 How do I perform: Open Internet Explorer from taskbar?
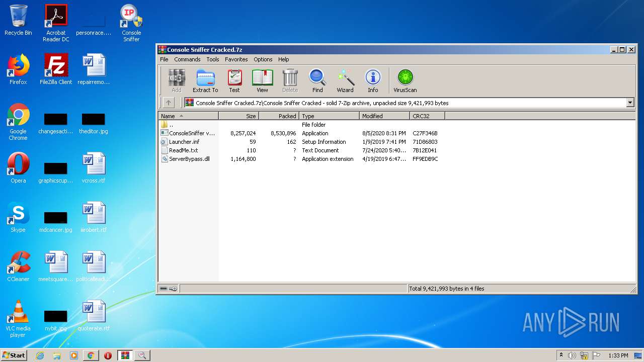pos(40,355)
